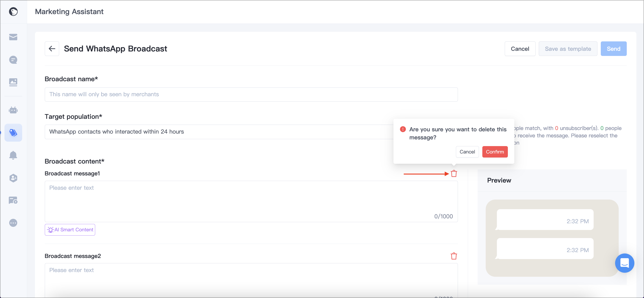Viewport: 644px width, 298px height.
Task: Open the image gallery sidebar icon
Action: click(13, 82)
